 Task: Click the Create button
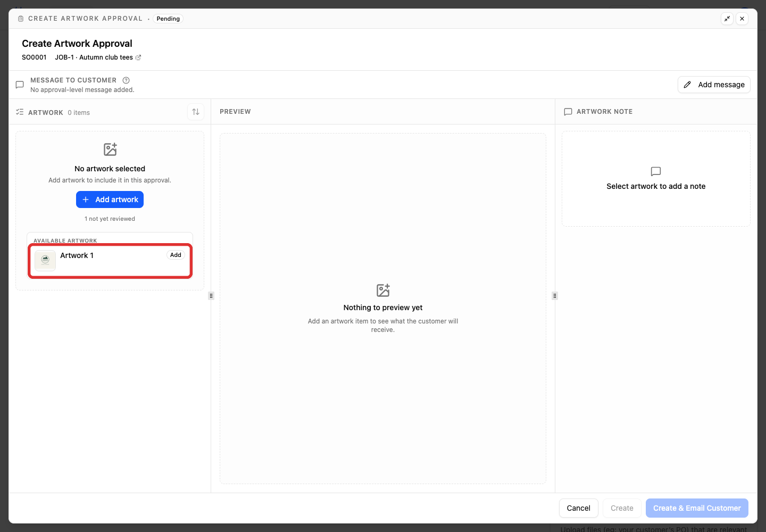click(622, 508)
